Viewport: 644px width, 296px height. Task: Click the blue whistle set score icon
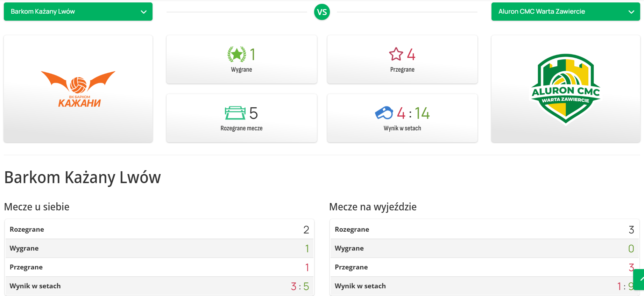tap(384, 113)
